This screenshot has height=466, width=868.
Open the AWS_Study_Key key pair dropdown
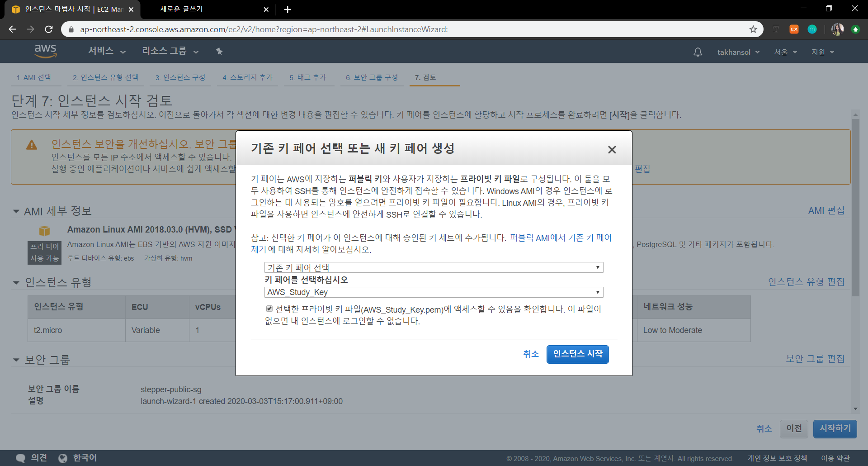(x=434, y=292)
